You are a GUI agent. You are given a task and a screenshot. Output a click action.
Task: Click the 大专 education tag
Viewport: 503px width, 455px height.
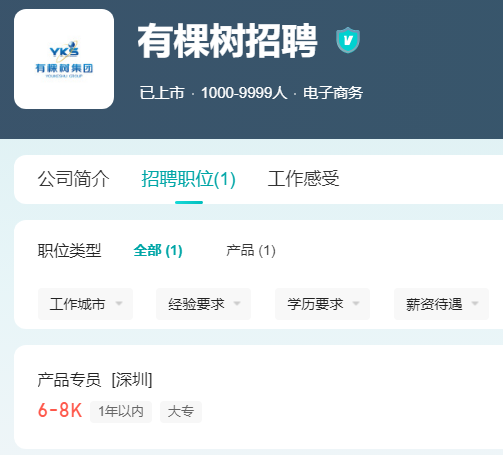tap(181, 412)
